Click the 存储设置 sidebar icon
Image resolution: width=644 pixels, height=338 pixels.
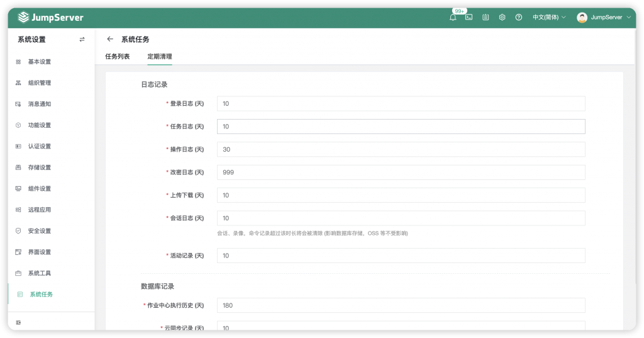click(18, 167)
